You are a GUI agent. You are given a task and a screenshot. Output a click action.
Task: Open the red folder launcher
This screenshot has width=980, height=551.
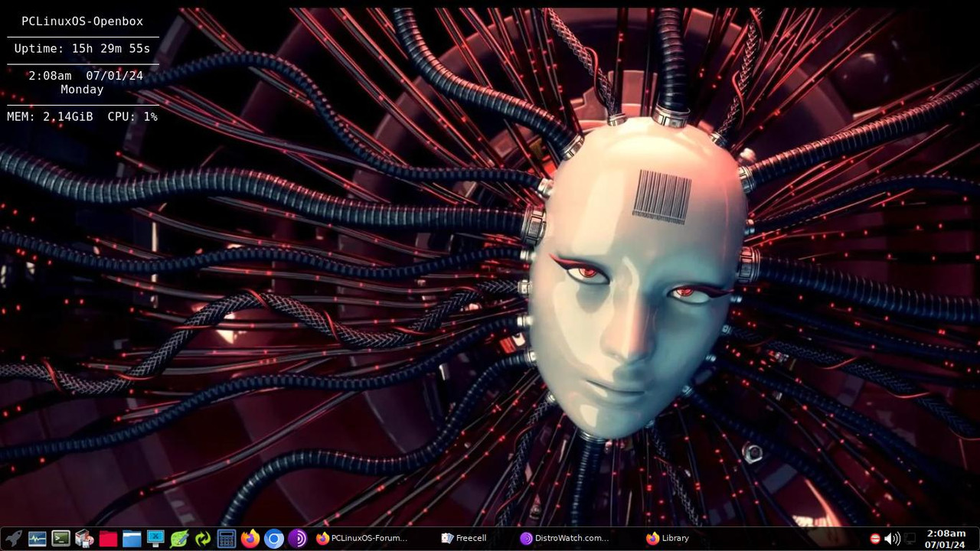click(108, 539)
